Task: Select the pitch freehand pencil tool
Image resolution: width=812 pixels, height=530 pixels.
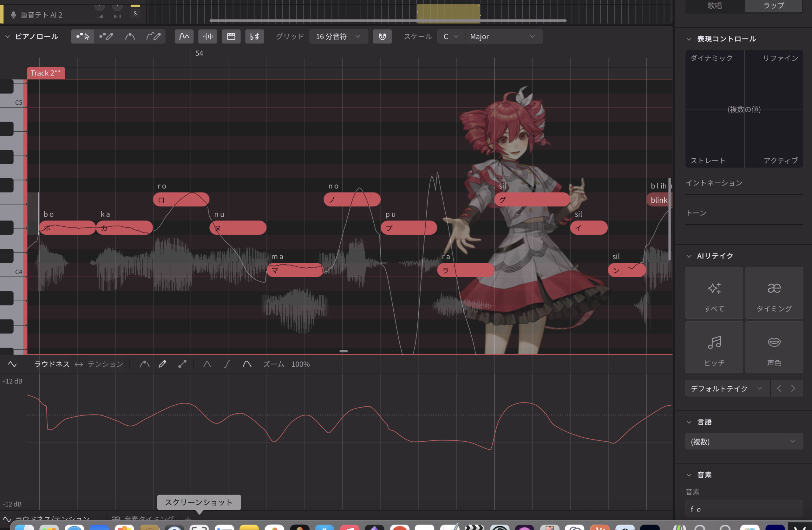Action: point(153,36)
